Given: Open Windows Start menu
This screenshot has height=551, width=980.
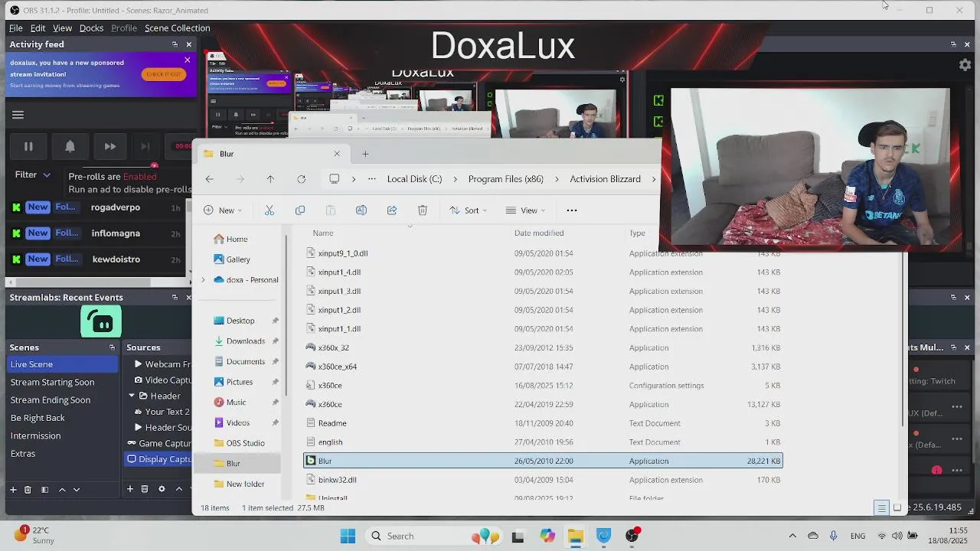Looking at the screenshot, I should click(x=348, y=536).
